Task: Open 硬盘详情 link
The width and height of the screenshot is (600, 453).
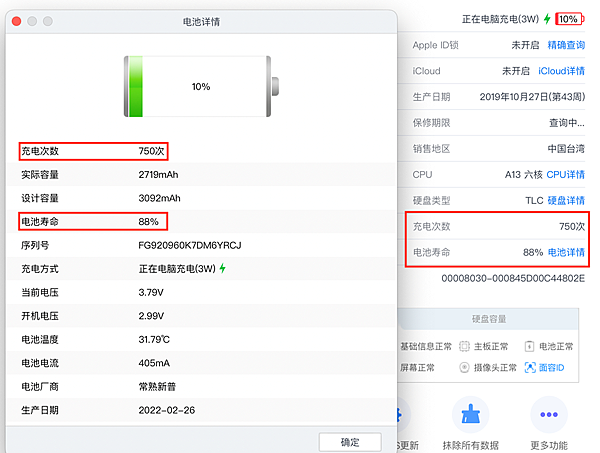Action: pyautogui.click(x=566, y=200)
